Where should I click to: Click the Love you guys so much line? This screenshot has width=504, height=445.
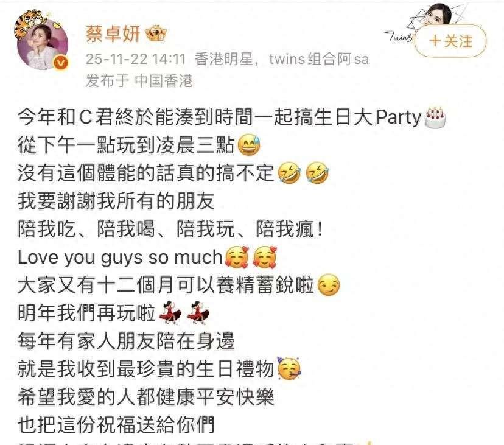[x=120, y=258]
